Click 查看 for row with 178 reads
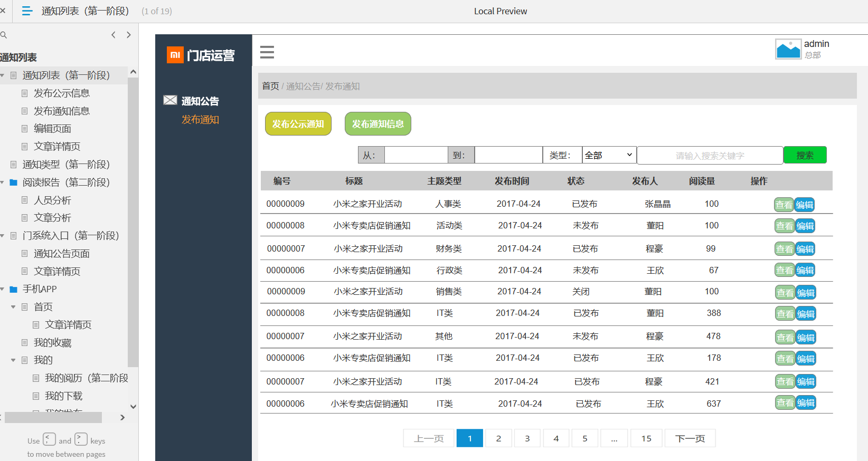The image size is (868, 461). pos(785,359)
